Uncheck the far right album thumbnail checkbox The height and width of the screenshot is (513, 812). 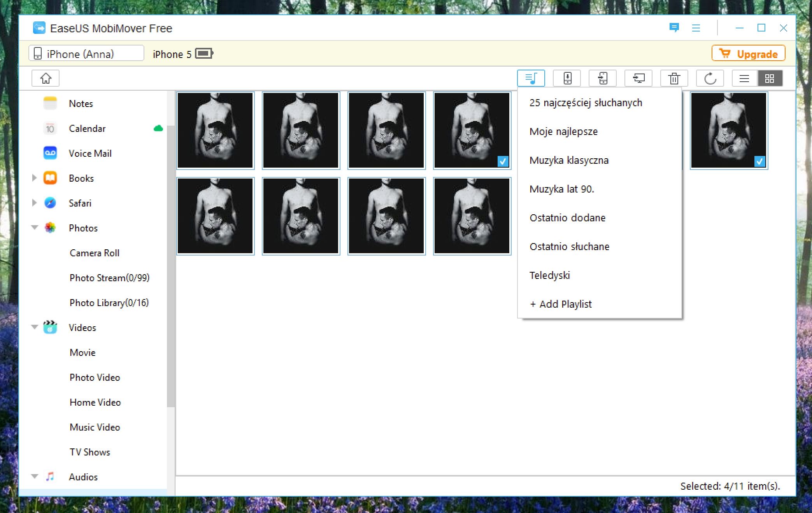click(759, 161)
